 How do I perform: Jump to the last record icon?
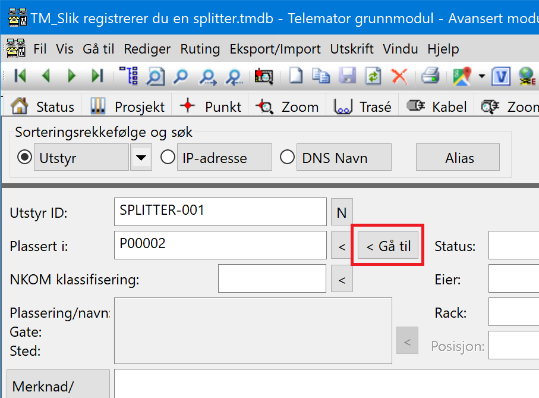pyautogui.click(x=97, y=76)
